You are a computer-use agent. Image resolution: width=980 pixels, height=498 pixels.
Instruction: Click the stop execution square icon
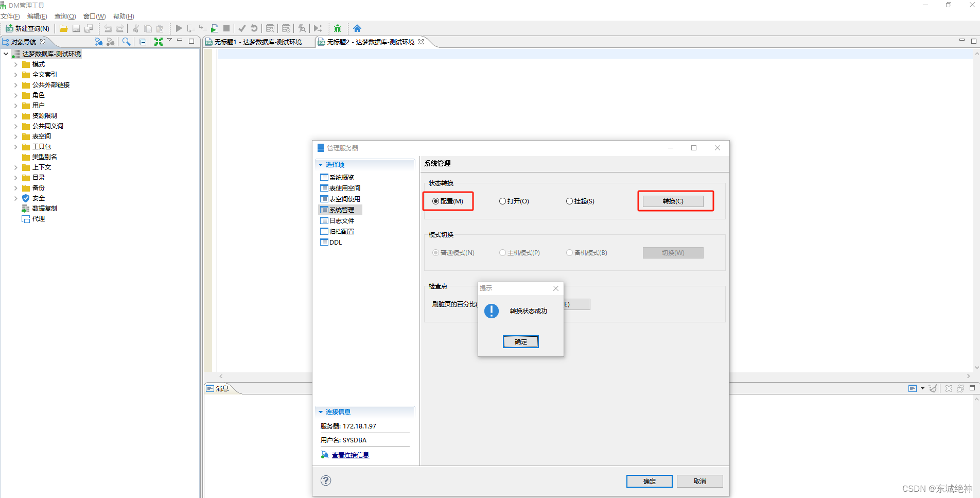(x=226, y=28)
